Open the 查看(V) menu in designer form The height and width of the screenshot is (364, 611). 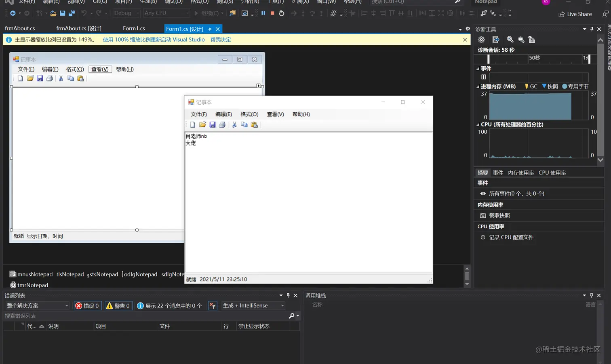coord(100,69)
